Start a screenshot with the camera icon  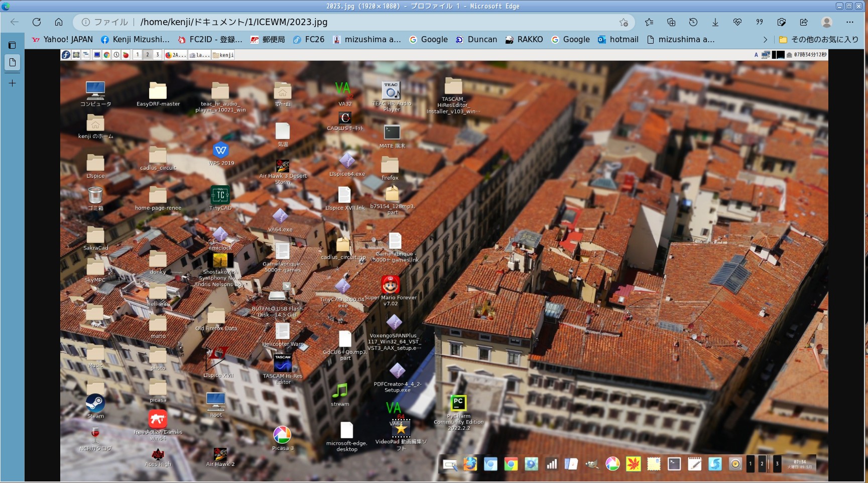pos(782,22)
